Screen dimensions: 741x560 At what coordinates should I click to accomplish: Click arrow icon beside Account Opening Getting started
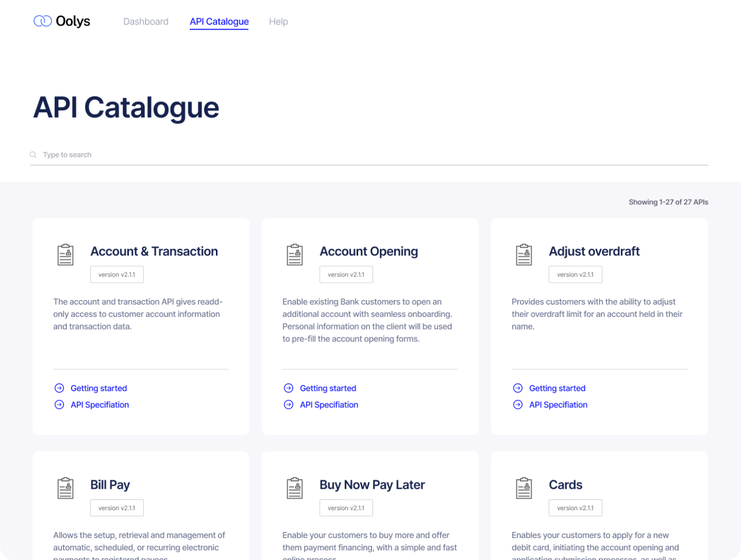[x=289, y=388]
